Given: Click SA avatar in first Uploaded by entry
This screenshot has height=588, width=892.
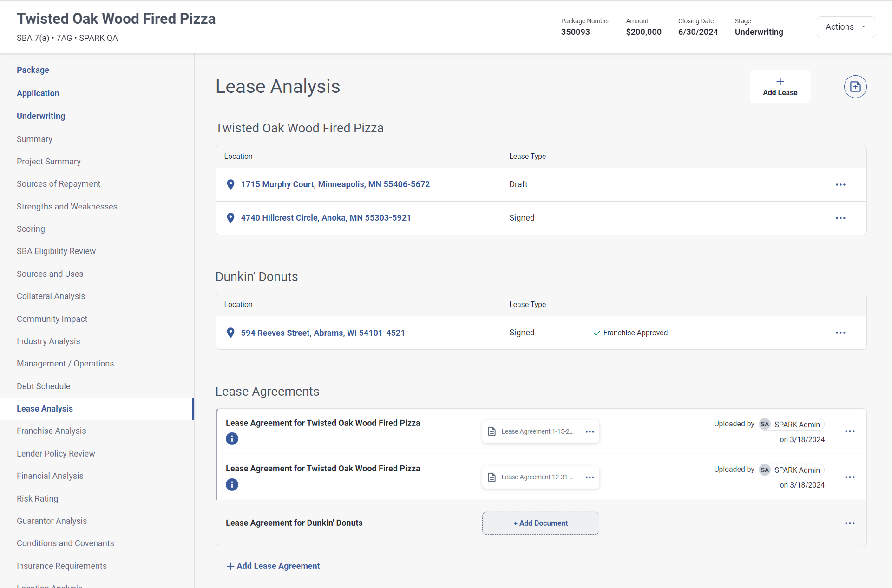Looking at the screenshot, I should tap(765, 424).
